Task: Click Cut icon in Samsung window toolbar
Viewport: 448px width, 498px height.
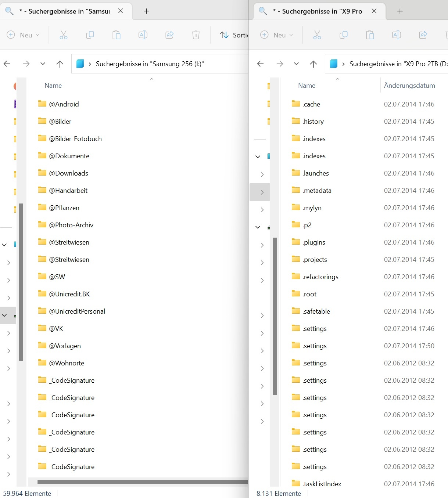Action: 64,35
